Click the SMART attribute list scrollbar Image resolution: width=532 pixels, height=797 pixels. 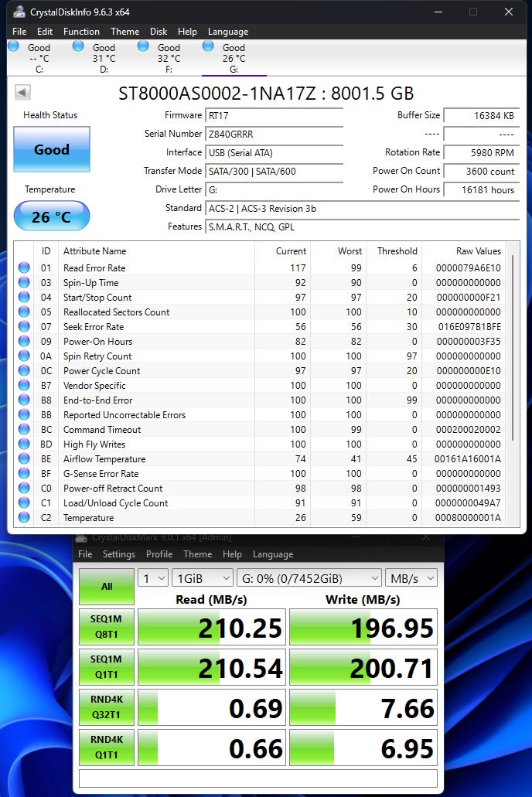(x=513, y=348)
